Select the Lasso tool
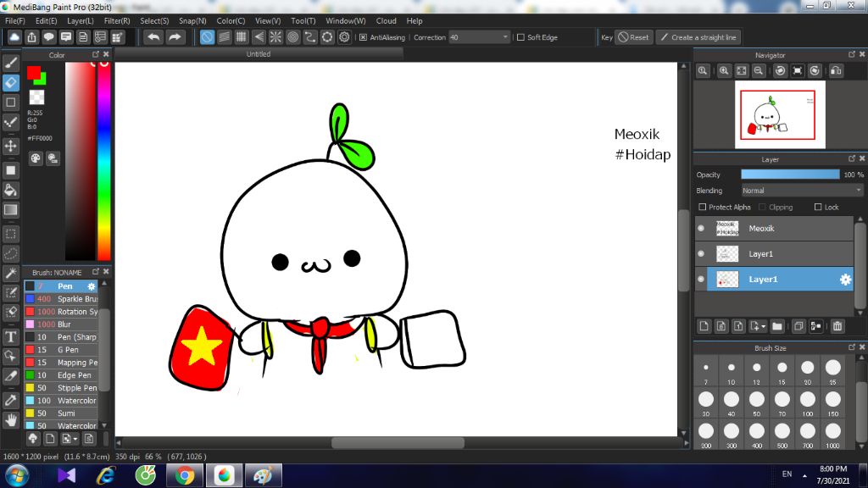 (10, 253)
